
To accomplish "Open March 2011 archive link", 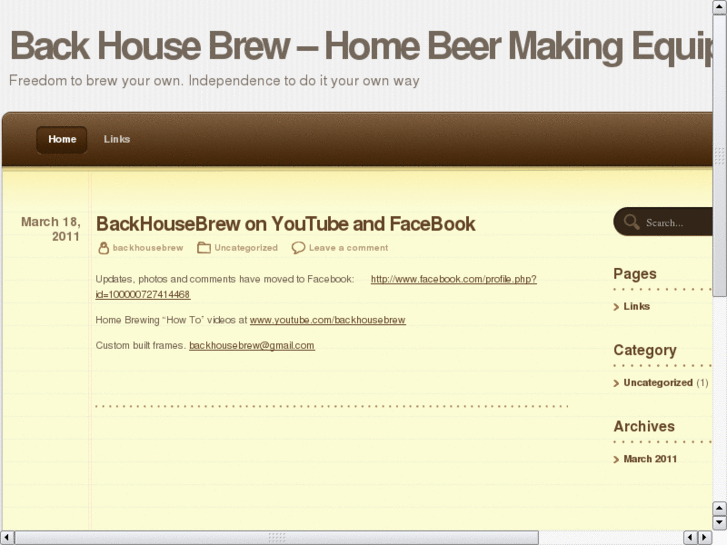I will [x=650, y=459].
